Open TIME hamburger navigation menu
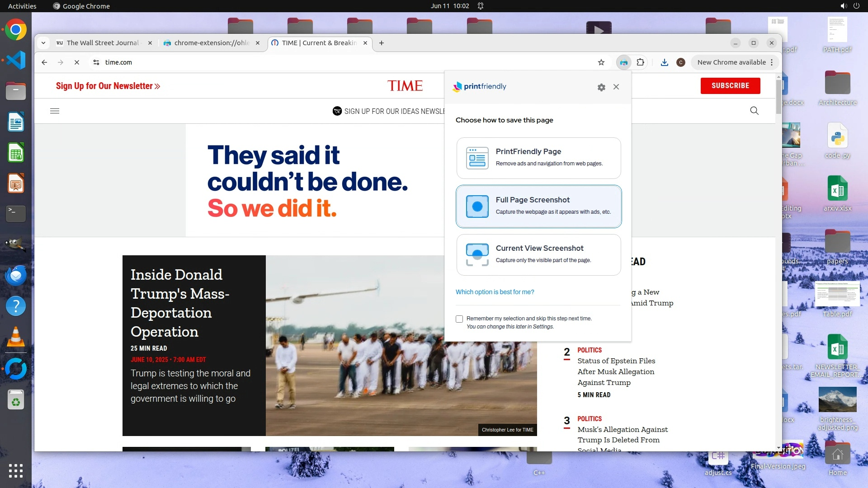 pyautogui.click(x=55, y=111)
